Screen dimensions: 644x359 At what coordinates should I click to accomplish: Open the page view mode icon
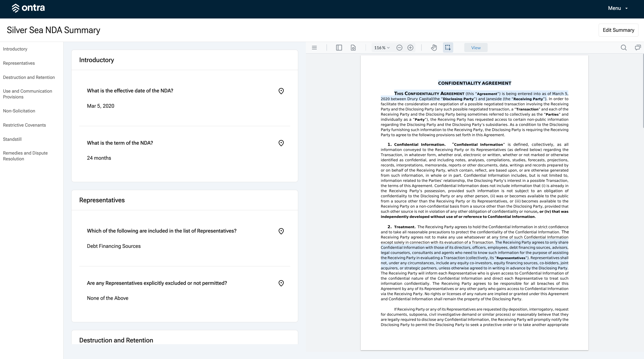(x=353, y=48)
